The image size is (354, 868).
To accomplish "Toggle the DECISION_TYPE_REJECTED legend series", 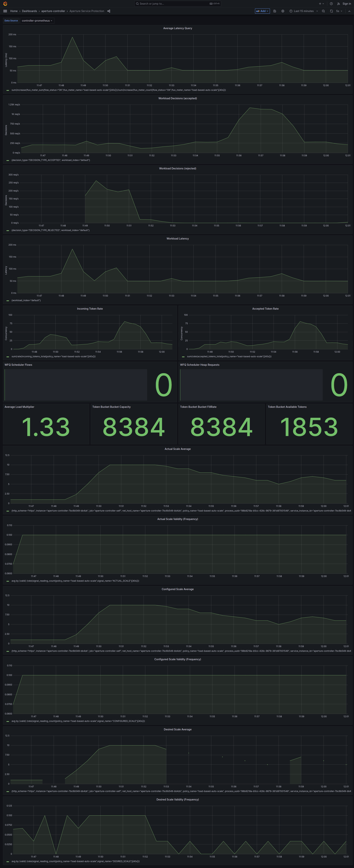I will click(51, 230).
